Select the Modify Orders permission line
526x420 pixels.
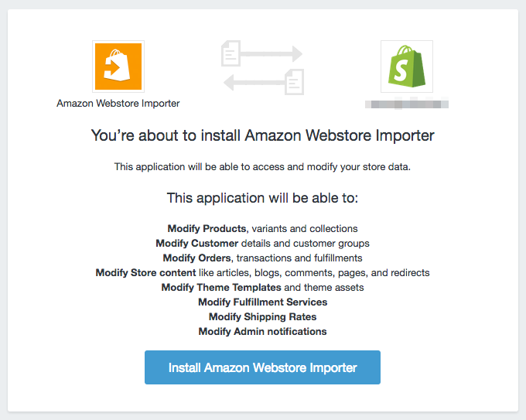pos(263,258)
